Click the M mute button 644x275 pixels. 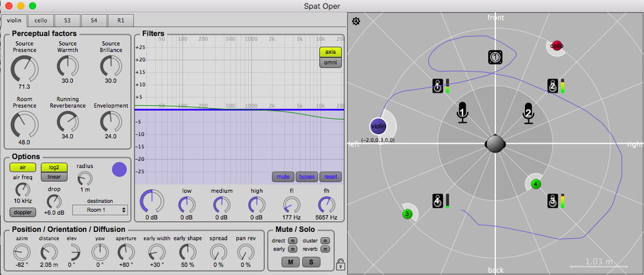point(290,262)
